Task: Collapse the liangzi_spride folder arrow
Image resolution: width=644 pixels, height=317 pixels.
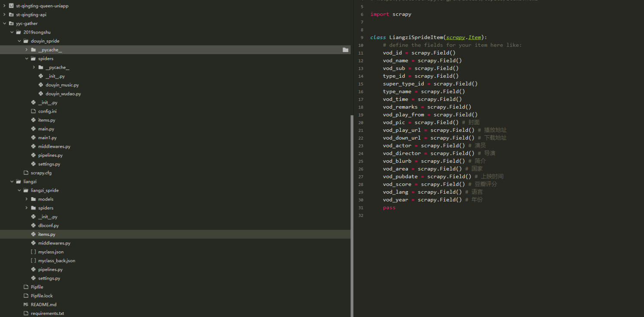Action: [x=19, y=190]
